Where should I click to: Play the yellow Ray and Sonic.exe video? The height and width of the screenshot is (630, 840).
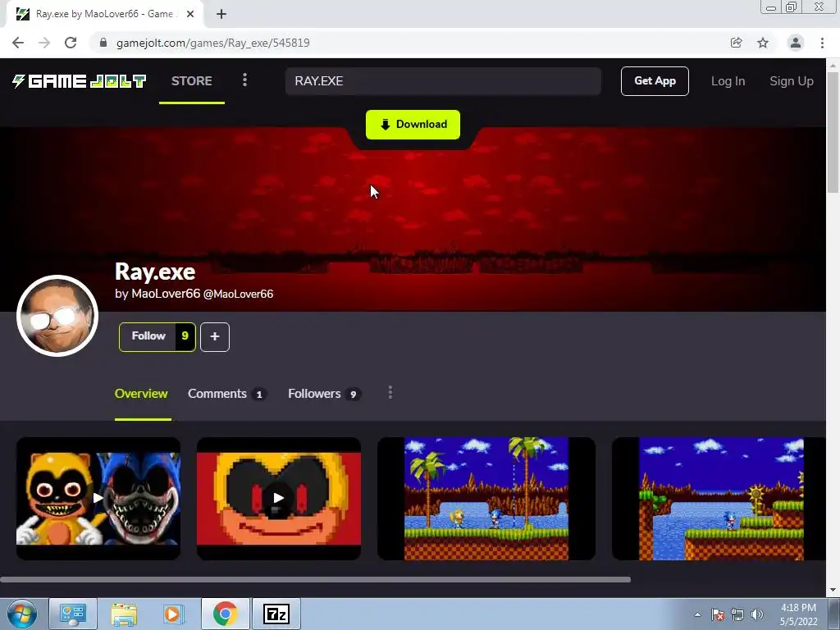coord(98,498)
